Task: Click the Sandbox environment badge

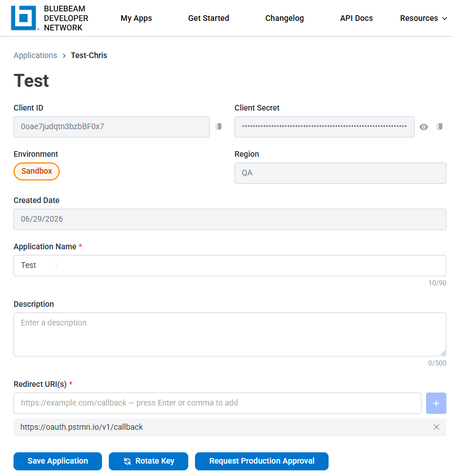Action: (x=37, y=171)
